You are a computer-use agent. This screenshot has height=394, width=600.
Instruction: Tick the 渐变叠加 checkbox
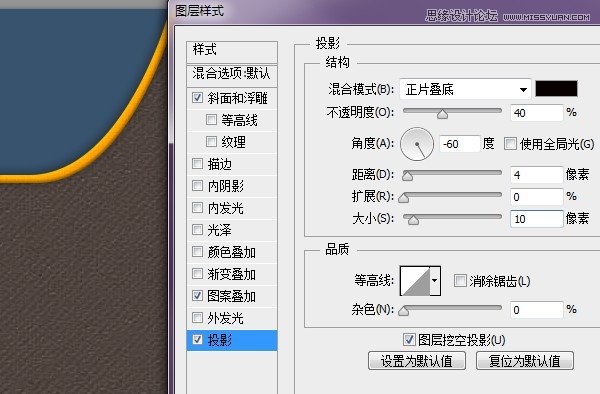pyautogui.click(x=197, y=274)
